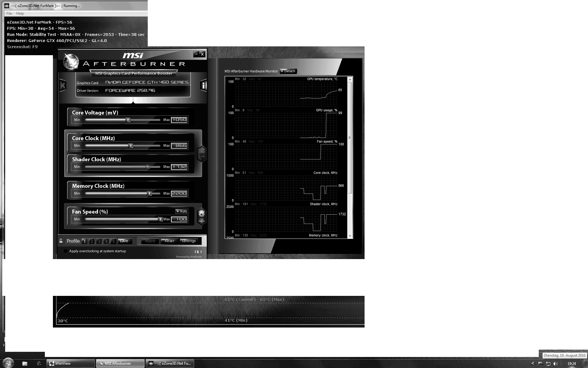Click the system tray volume icon
Viewport: 588px width, 368px height.
pyautogui.click(x=555, y=364)
